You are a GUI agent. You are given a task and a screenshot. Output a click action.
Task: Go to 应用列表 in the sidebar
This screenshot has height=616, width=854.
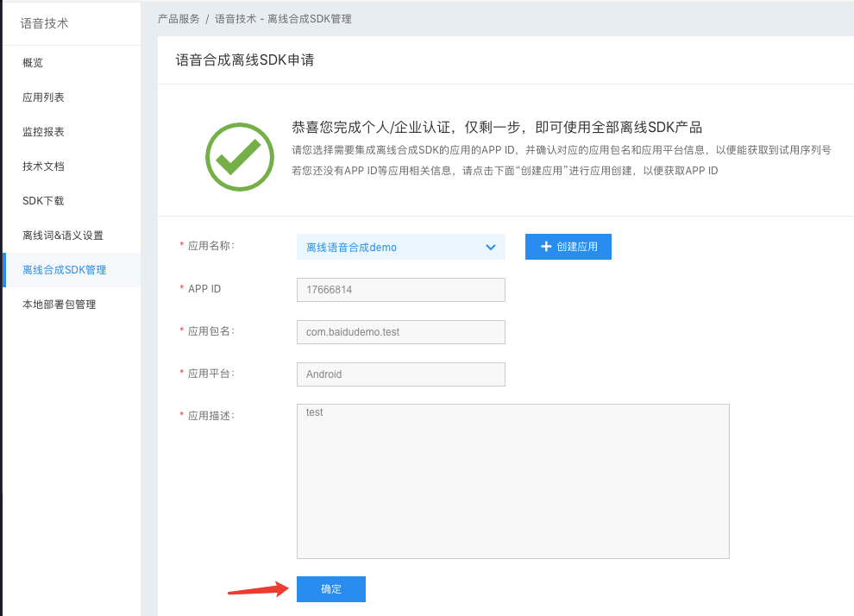(43, 97)
